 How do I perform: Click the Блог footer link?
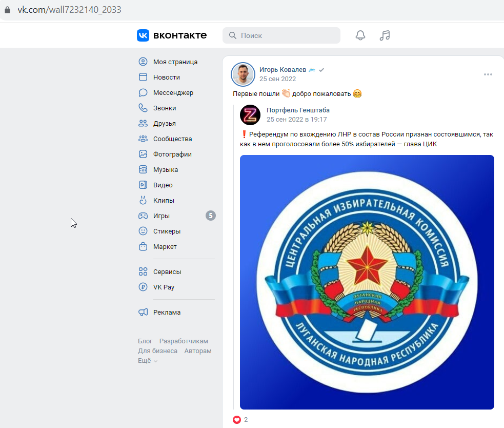coord(145,341)
